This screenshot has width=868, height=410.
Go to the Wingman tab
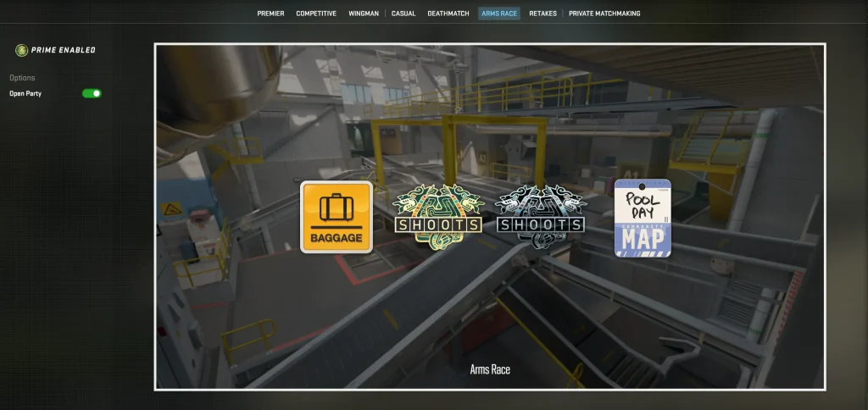pyautogui.click(x=364, y=14)
